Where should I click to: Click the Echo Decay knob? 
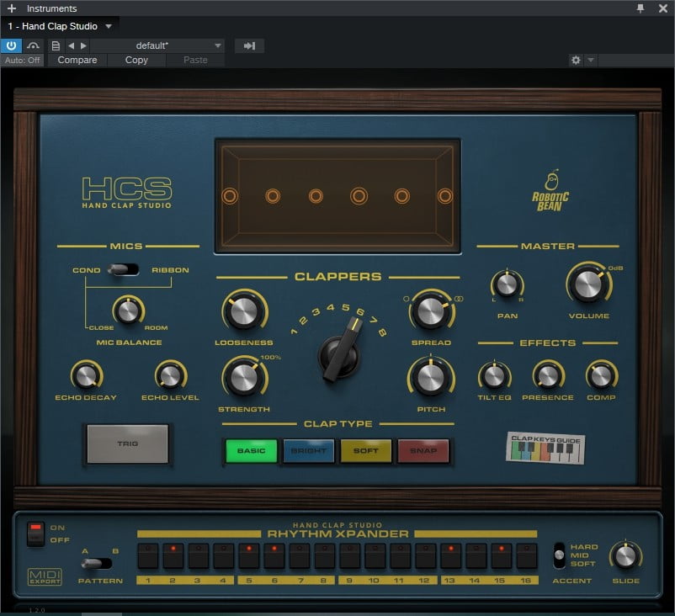(x=86, y=375)
